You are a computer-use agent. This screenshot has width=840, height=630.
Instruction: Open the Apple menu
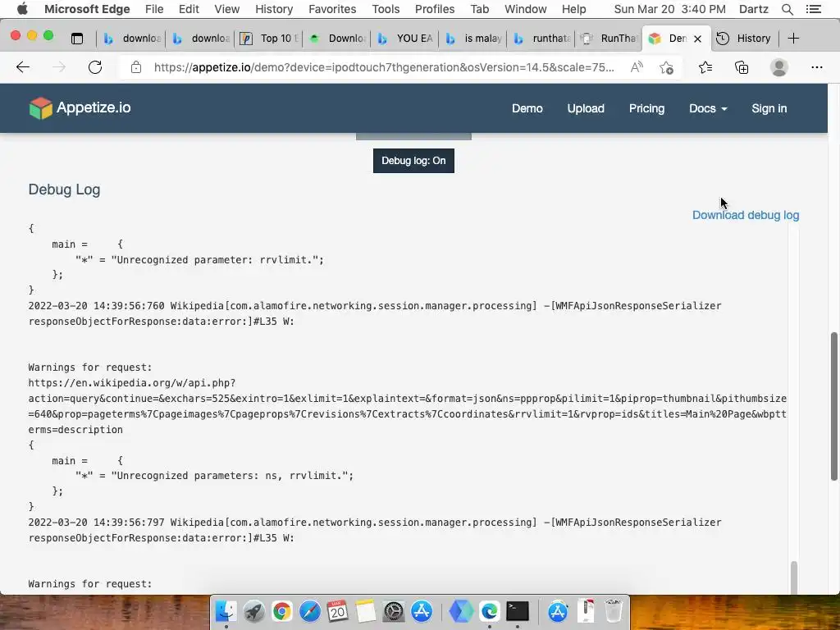tap(22, 8)
